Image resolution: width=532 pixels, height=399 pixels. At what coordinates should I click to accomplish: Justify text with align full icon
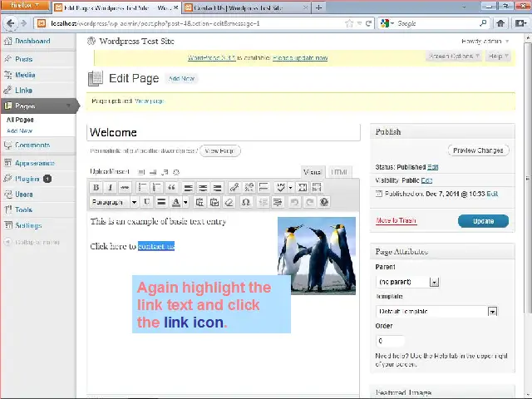[161, 202]
